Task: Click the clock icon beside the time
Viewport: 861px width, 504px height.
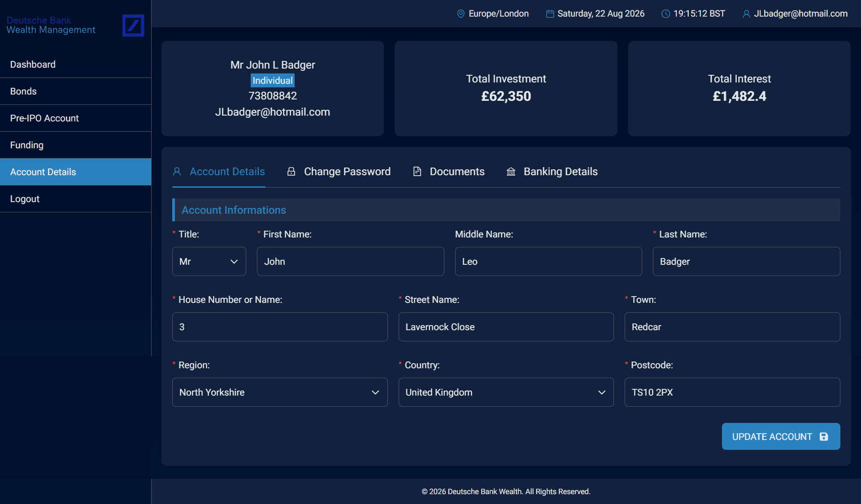Action: (666, 14)
